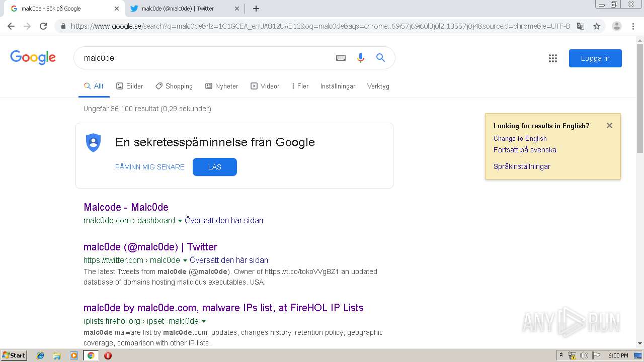Show hidden tray icons arrow
644x362 pixels.
[561, 355]
